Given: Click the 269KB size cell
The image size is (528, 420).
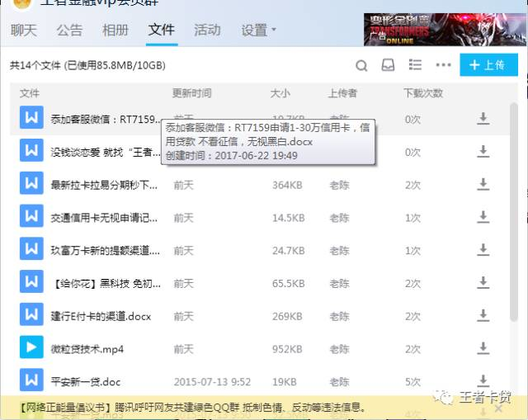Looking at the screenshot, I should [x=287, y=316].
